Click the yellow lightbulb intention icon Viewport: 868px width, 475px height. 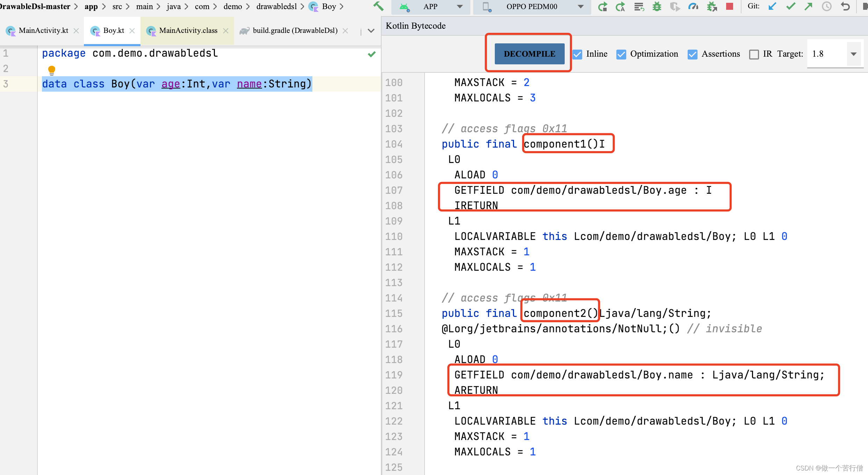tap(52, 70)
